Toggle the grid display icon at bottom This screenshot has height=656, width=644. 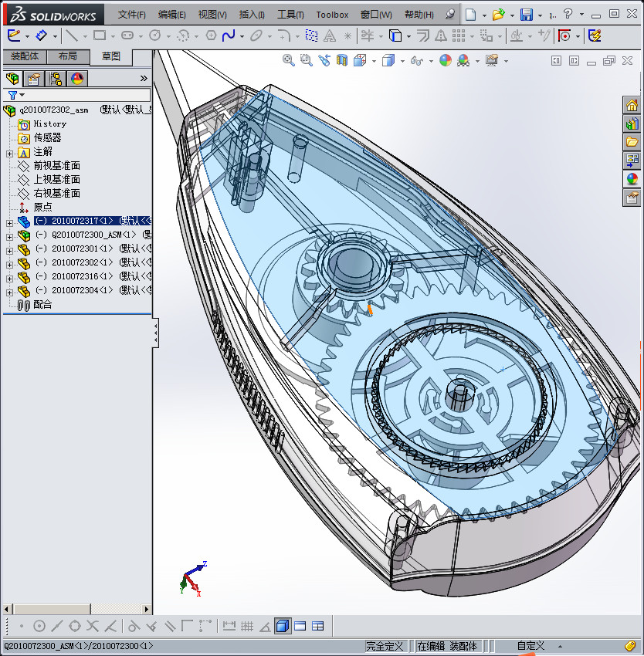pos(249,626)
